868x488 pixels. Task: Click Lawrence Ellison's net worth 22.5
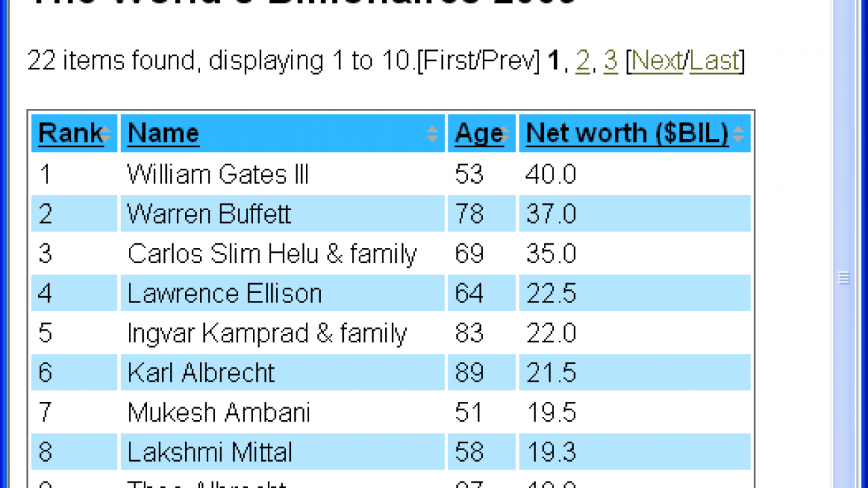point(551,293)
